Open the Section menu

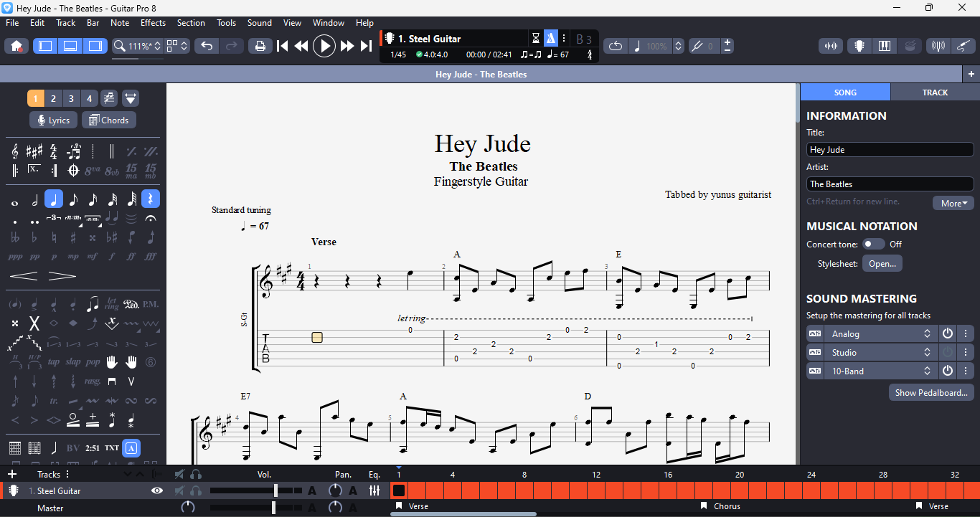(x=191, y=23)
